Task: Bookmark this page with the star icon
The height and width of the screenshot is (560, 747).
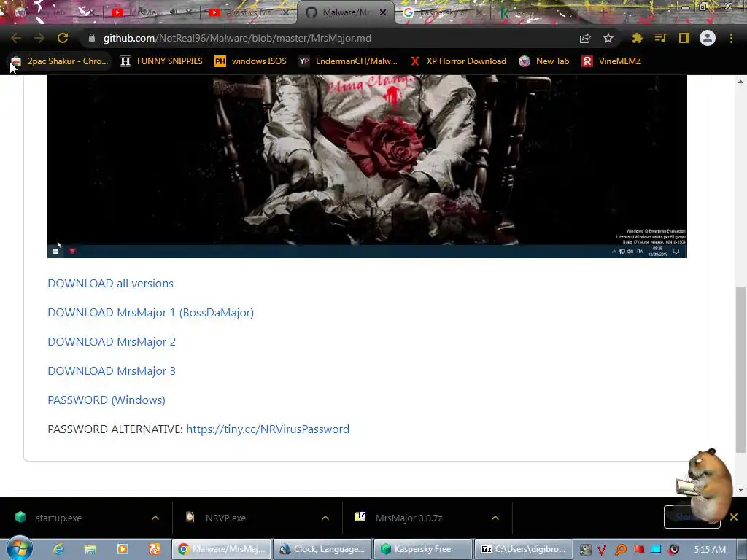Action: pyautogui.click(x=608, y=38)
